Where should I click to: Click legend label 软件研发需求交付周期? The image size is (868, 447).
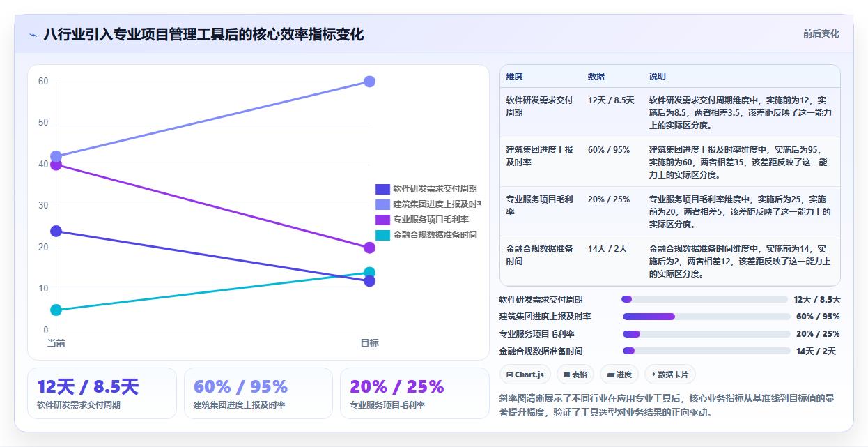click(435, 189)
